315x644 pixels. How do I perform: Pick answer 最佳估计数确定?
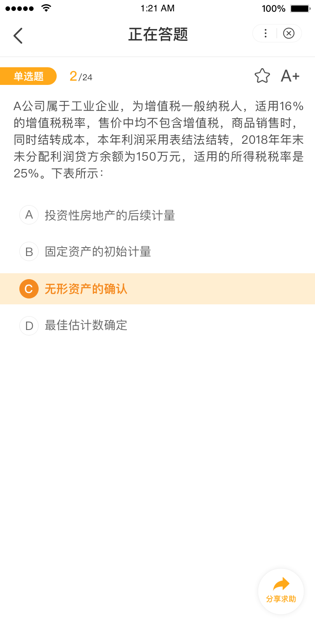[86, 325]
